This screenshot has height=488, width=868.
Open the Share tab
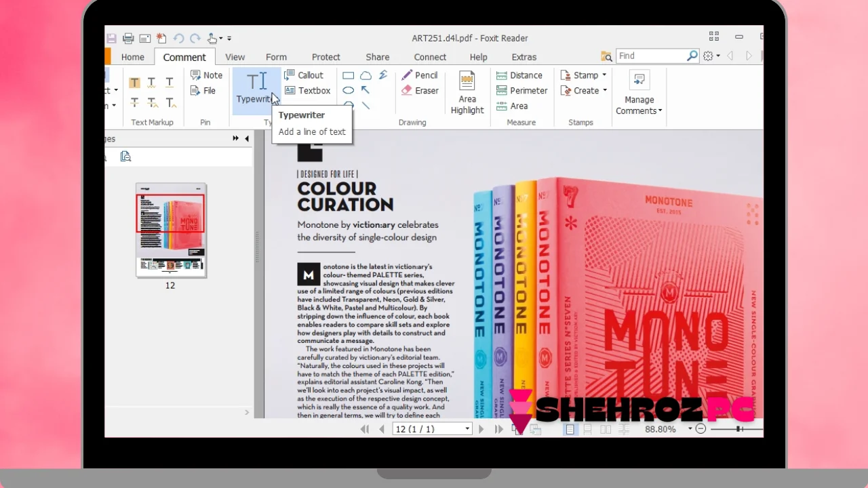point(378,57)
